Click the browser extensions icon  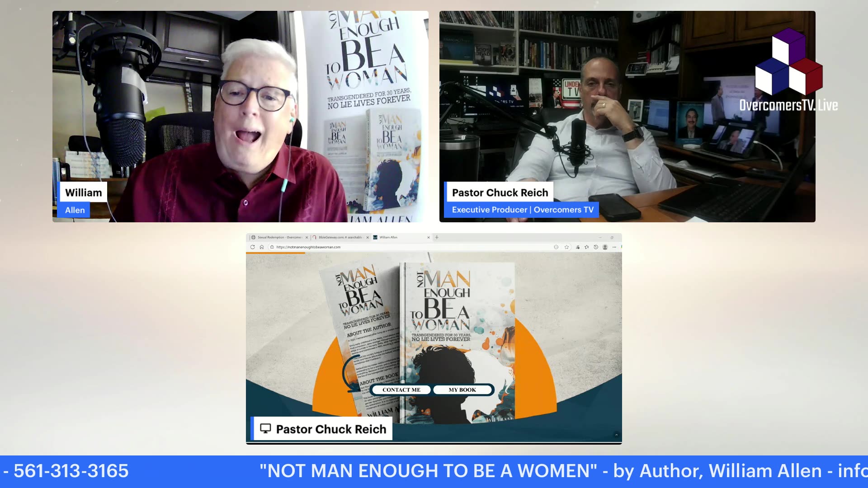pos(578,247)
